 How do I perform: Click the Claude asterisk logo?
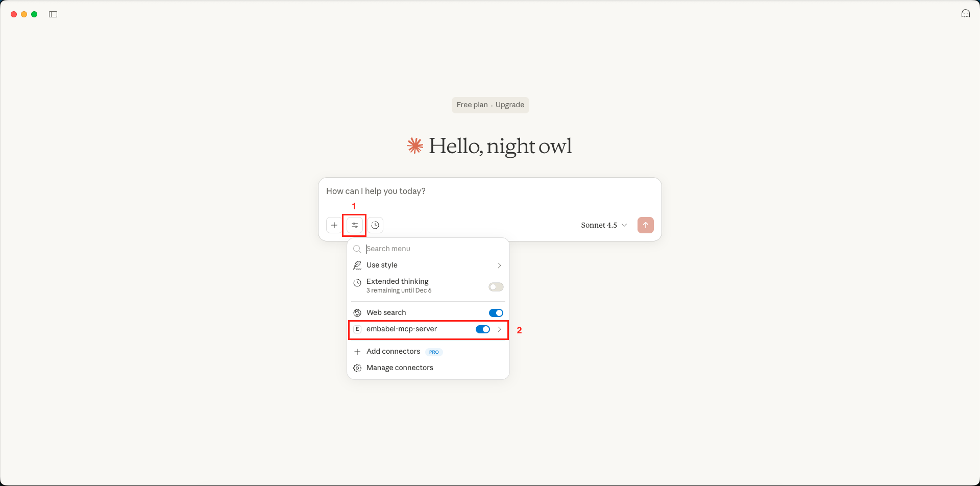[x=414, y=146]
